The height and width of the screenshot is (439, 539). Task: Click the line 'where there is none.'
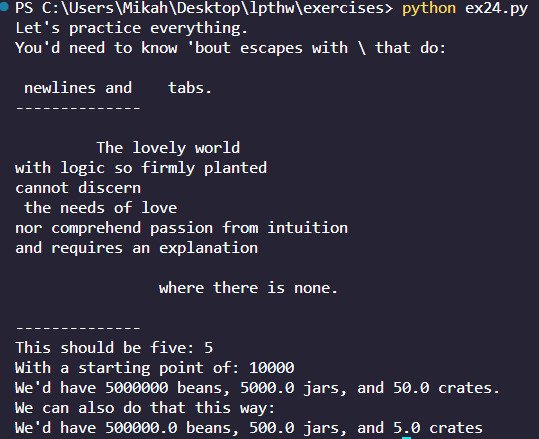pyautogui.click(x=248, y=288)
